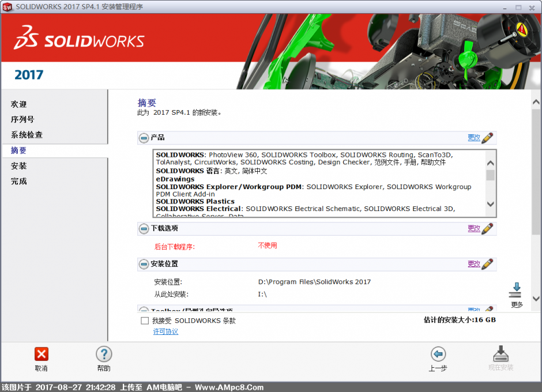Click the eDrawings product entry
Viewport: 542px width, 392px height.
pos(175,179)
